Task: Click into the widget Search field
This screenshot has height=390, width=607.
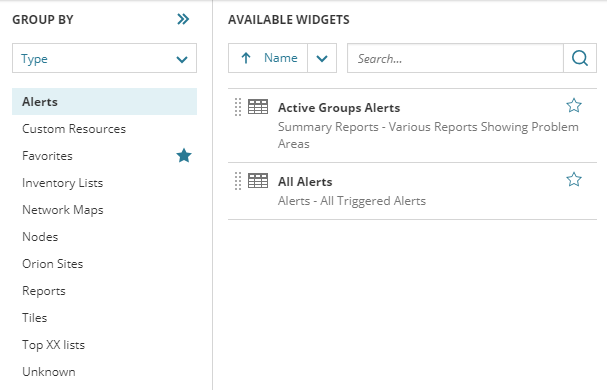Action: pyautogui.click(x=455, y=58)
